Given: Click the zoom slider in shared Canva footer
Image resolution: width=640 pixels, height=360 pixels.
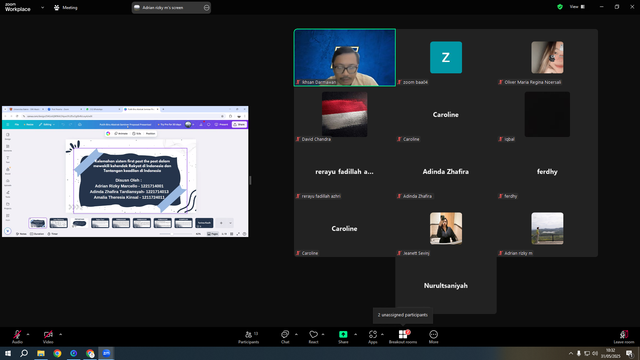Looking at the screenshot, I should pyautogui.click(x=176, y=234).
